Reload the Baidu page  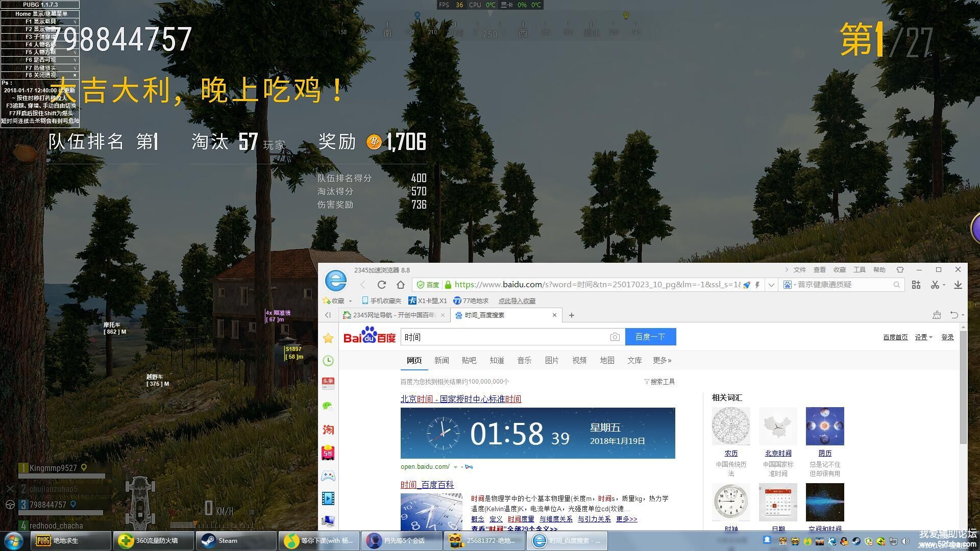click(x=381, y=285)
